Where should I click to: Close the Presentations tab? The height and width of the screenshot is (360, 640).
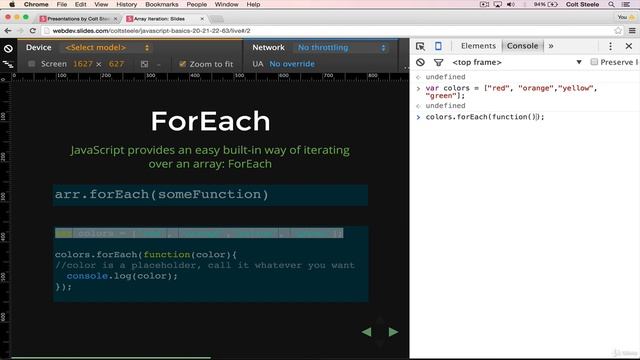pyautogui.click(x=115, y=19)
